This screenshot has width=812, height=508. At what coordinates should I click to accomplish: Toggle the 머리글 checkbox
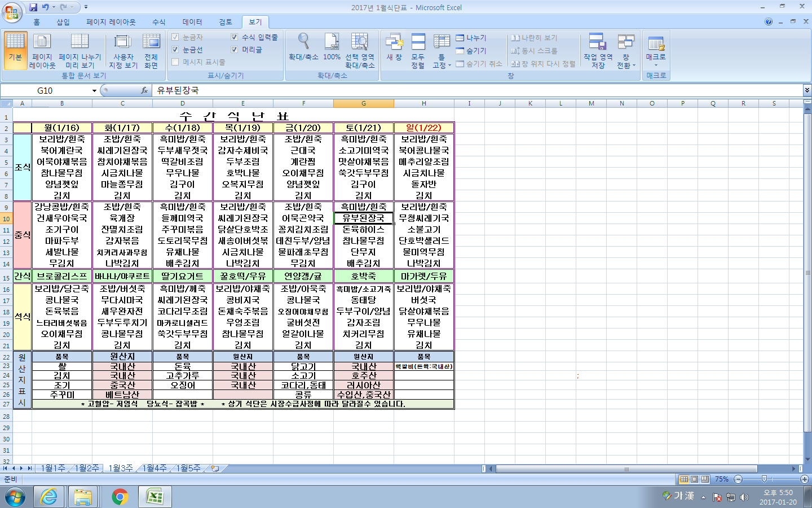click(x=235, y=50)
